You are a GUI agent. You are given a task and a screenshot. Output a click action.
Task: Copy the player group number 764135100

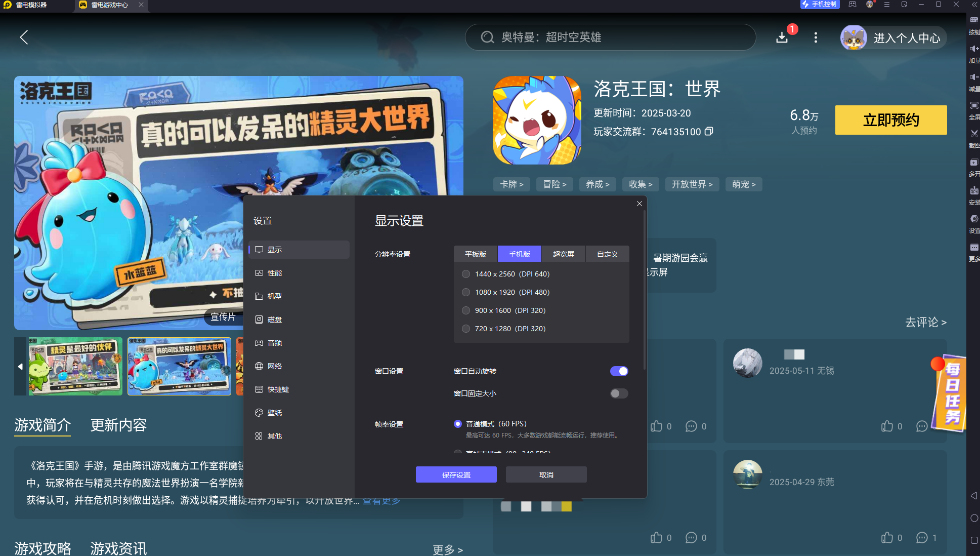(709, 131)
